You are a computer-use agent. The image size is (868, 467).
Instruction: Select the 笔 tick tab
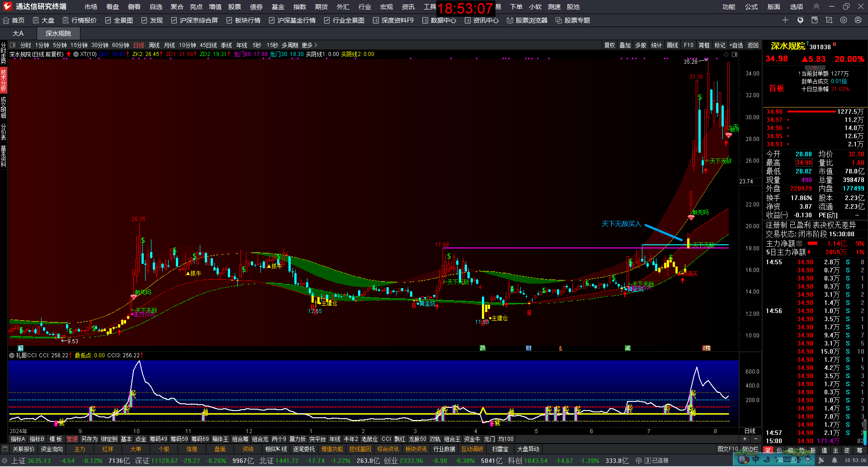(768, 450)
